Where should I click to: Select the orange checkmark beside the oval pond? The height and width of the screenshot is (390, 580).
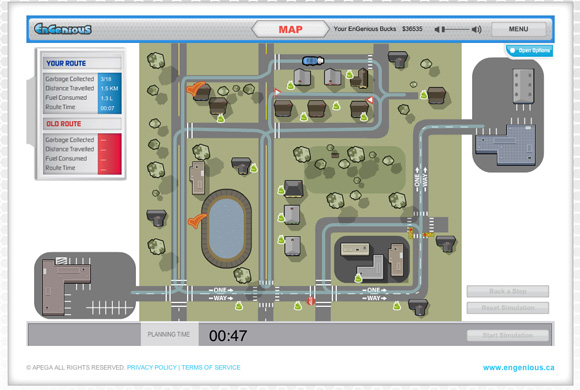pos(197,221)
